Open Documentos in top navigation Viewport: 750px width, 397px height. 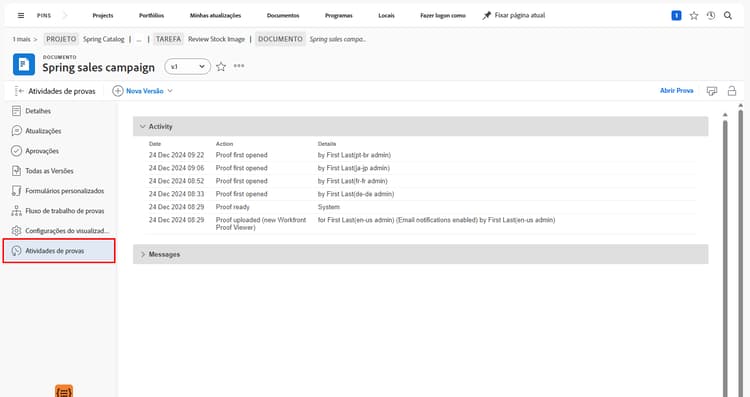pyautogui.click(x=283, y=15)
